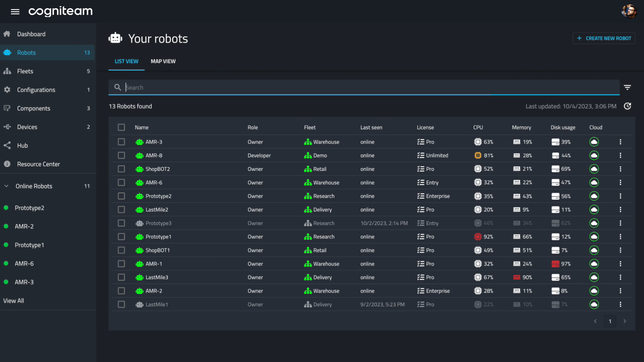Open Fleets in the sidebar
Image resolution: width=644 pixels, height=362 pixels.
(48, 71)
